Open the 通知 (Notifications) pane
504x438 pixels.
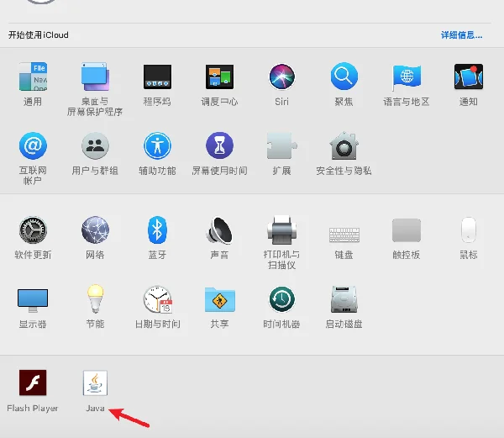pyautogui.click(x=469, y=77)
